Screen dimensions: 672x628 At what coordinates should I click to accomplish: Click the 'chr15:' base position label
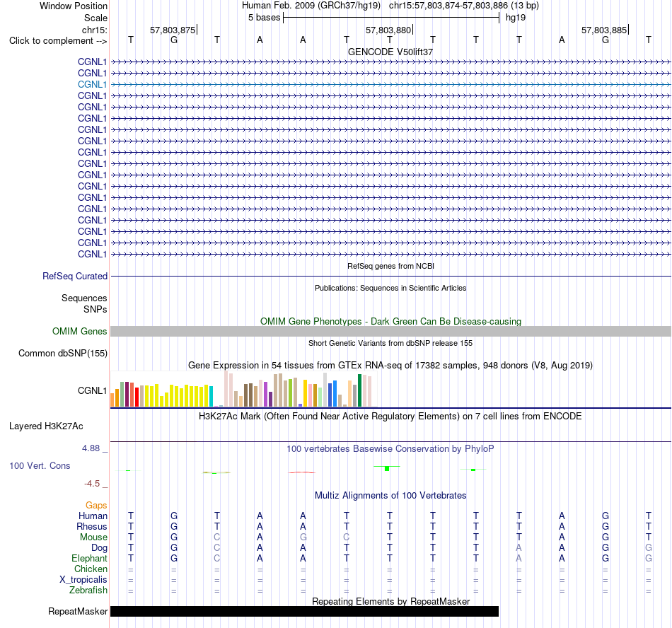[x=94, y=30]
